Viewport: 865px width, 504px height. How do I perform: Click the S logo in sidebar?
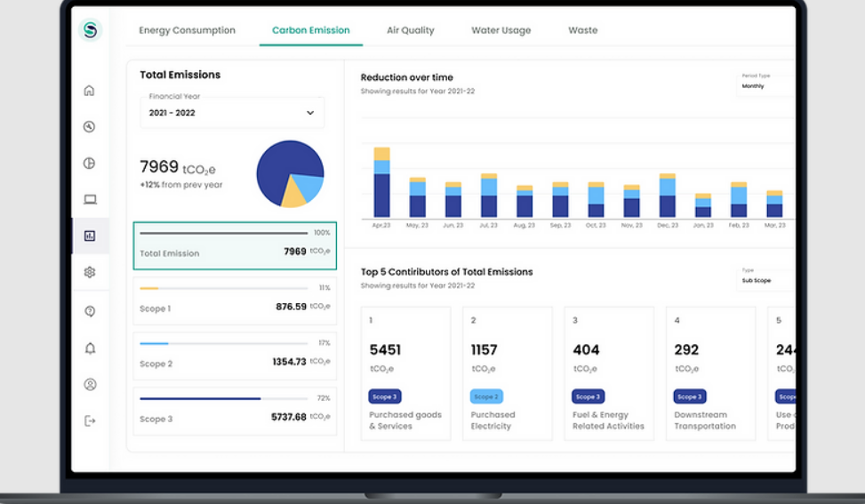[x=90, y=30]
